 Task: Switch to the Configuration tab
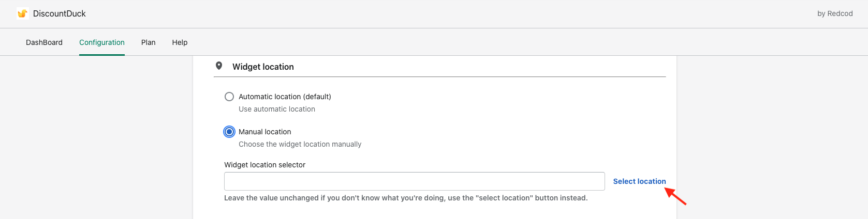point(102,42)
